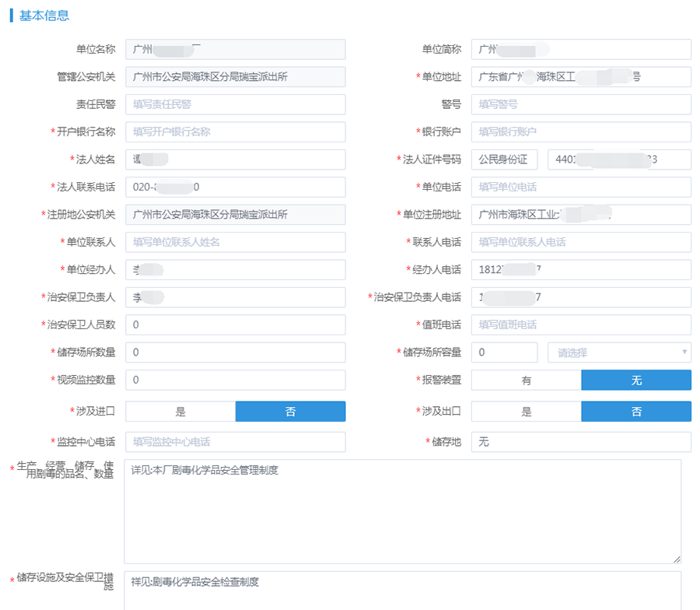The height and width of the screenshot is (610, 700).
Task: Focus the 警号 text box
Action: [x=581, y=104]
